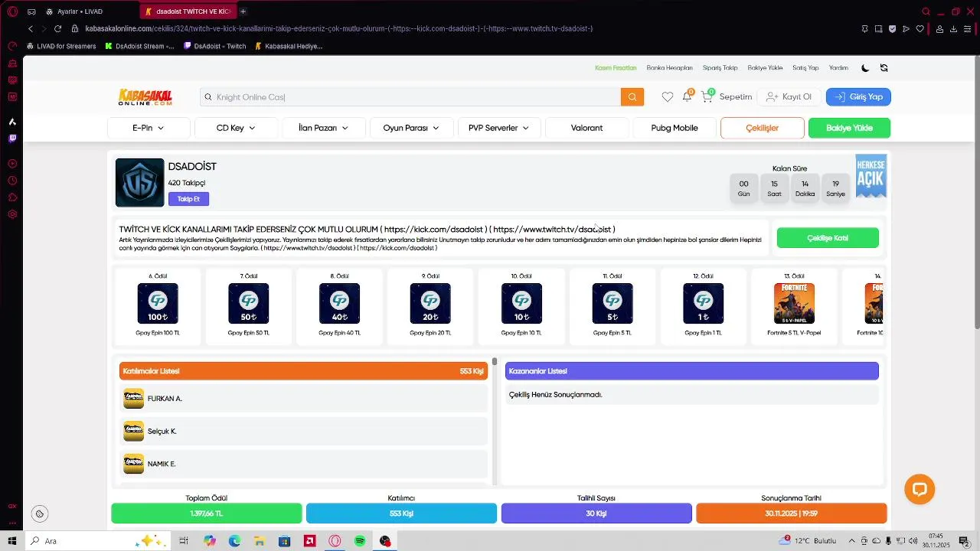980x551 pixels.
Task: Select the Gpay Epin 50 TL prize
Action: pyautogui.click(x=249, y=305)
